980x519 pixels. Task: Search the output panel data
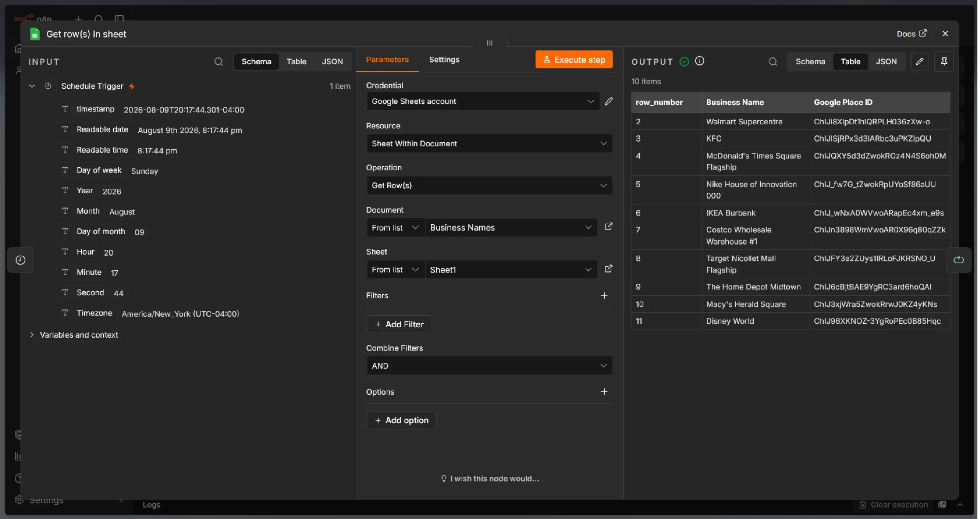coord(773,62)
